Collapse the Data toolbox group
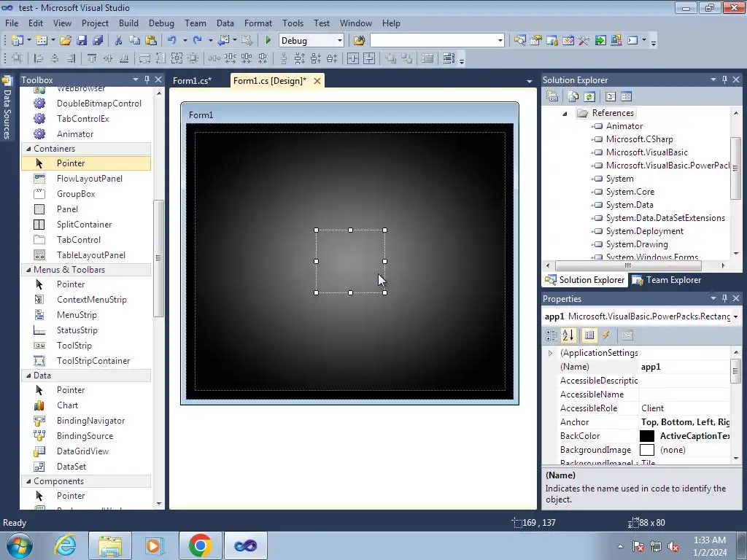 pos(28,376)
